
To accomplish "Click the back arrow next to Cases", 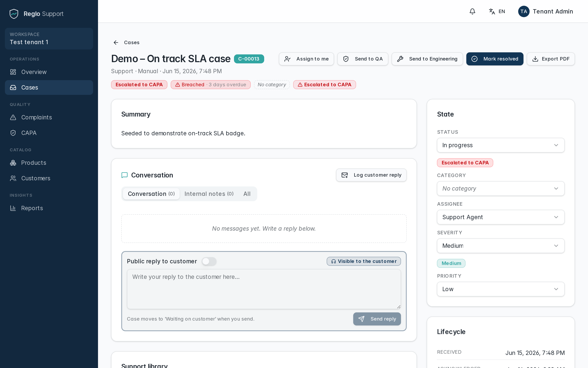I will tap(116, 43).
